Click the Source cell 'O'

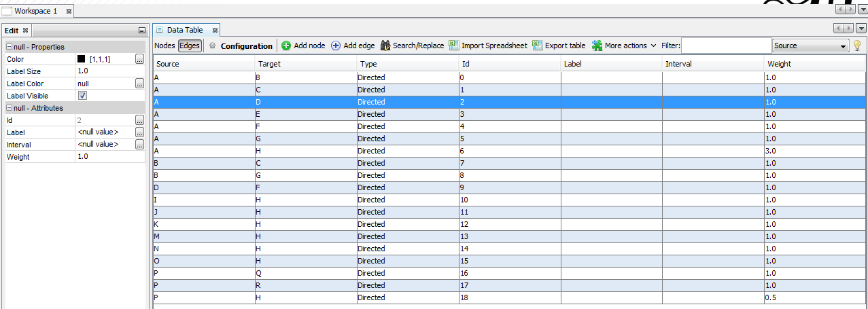pyautogui.click(x=204, y=261)
